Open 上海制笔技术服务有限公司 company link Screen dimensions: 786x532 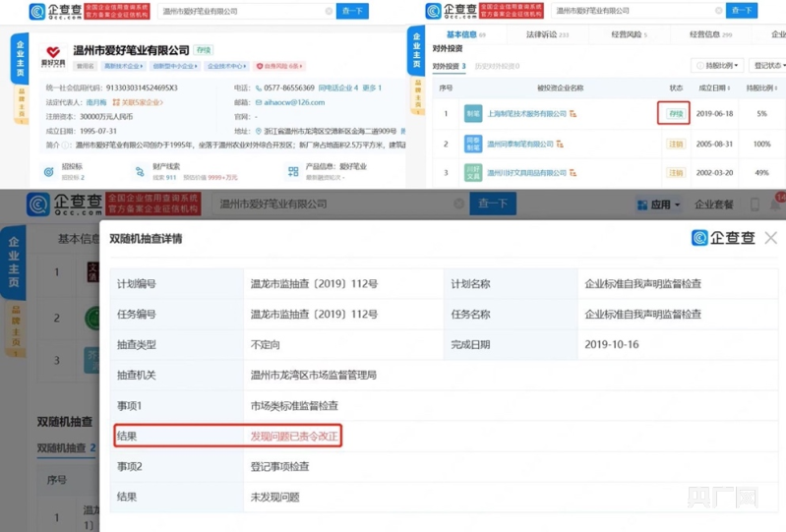[528, 114]
